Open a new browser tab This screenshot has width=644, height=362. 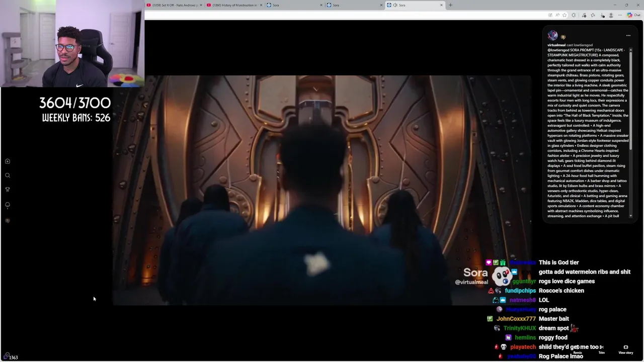click(450, 5)
